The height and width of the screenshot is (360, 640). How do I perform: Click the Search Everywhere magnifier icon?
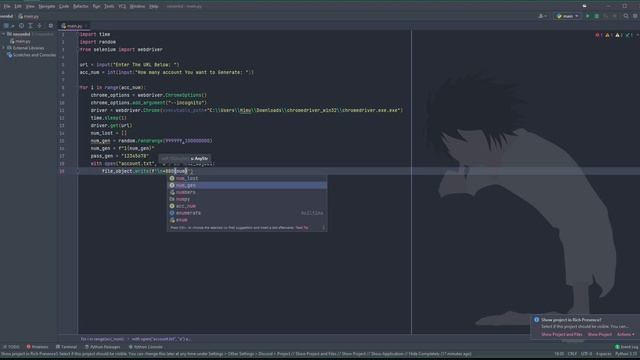(626, 16)
